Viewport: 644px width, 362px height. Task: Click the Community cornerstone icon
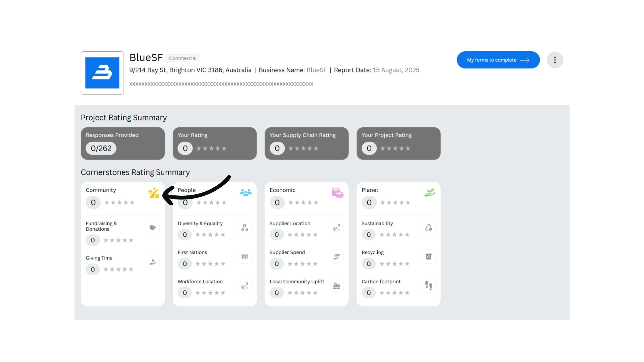154,193
